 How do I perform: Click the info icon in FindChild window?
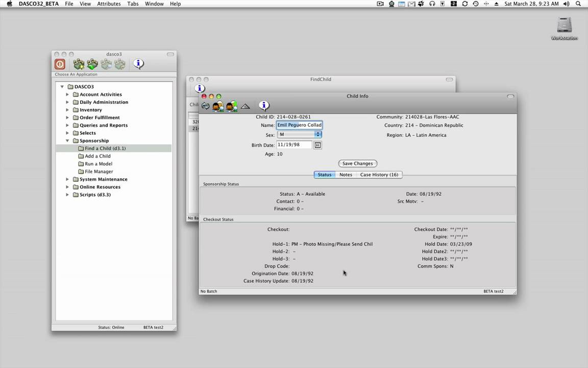(x=200, y=88)
